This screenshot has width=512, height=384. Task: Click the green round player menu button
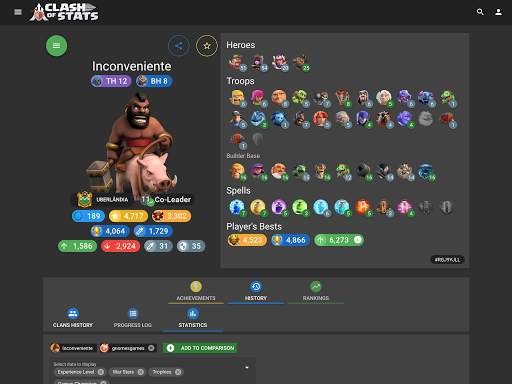[56, 46]
